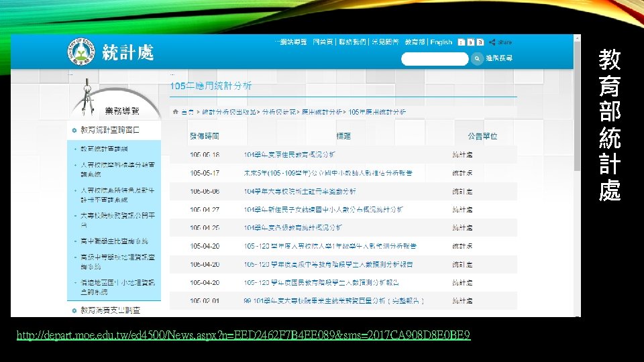Click 統計處 site title
This screenshot has height=362, width=644.
[x=127, y=52]
